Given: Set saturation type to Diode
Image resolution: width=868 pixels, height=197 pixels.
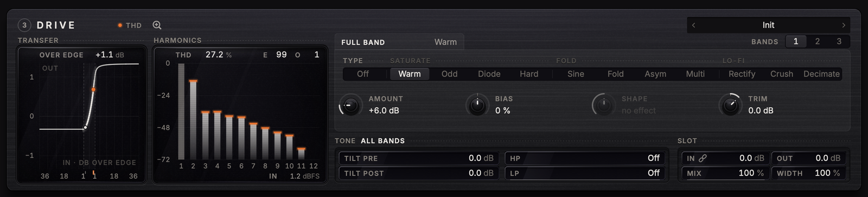Looking at the screenshot, I should click(489, 74).
